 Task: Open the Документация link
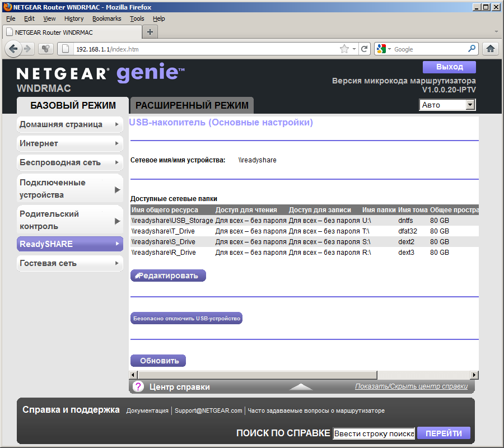pyautogui.click(x=147, y=410)
